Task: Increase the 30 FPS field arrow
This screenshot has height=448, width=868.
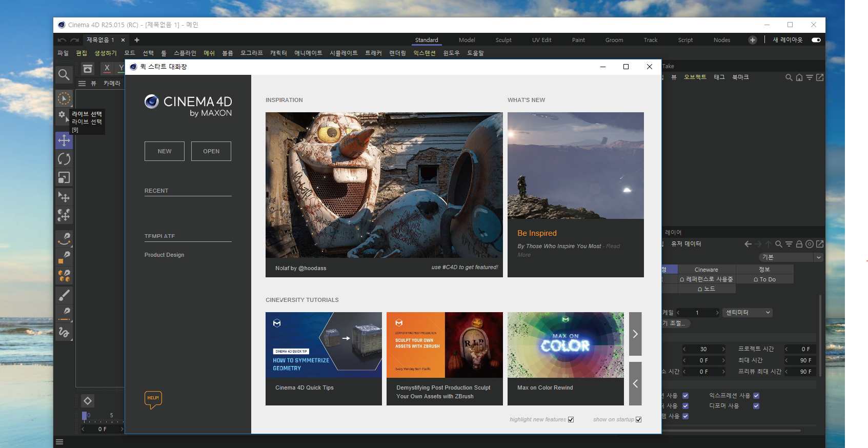Action: 723,349
